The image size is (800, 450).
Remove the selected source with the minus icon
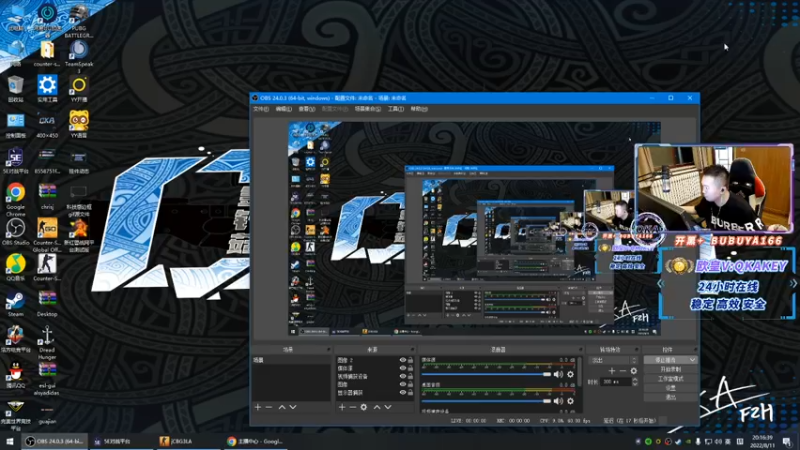(353, 407)
